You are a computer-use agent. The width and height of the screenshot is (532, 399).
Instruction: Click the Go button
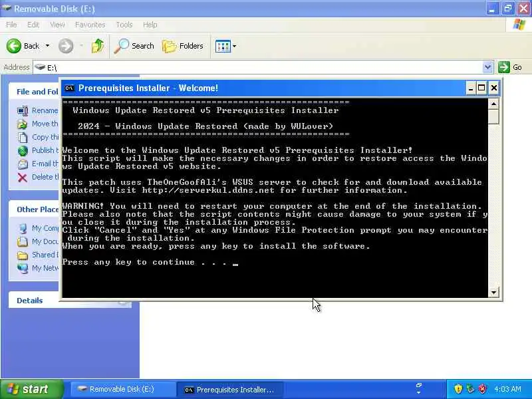[510, 67]
